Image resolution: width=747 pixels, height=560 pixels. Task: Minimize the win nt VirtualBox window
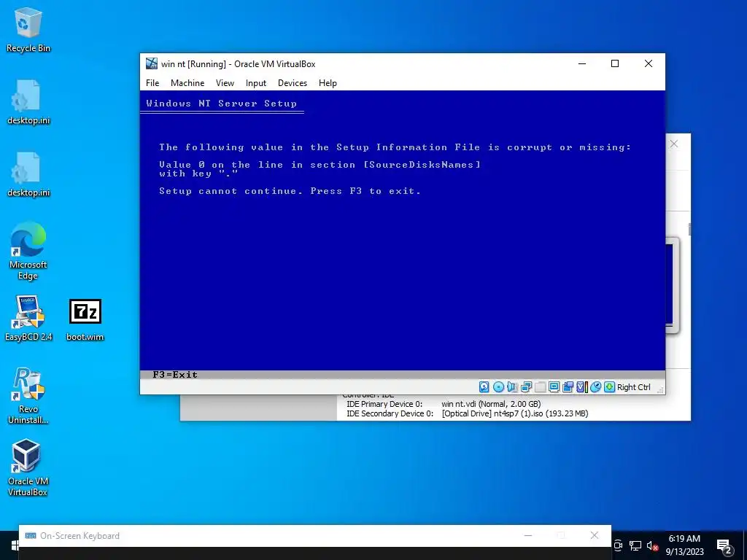[581, 63]
